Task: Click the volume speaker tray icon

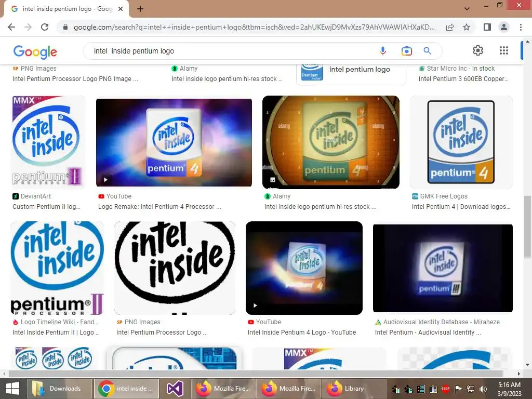Action: [x=483, y=389]
